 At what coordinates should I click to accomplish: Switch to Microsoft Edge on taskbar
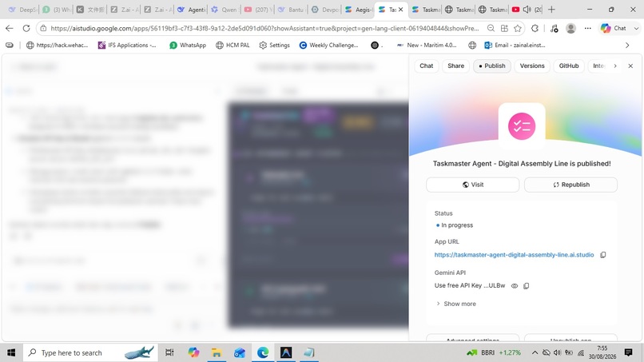pyautogui.click(x=263, y=352)
